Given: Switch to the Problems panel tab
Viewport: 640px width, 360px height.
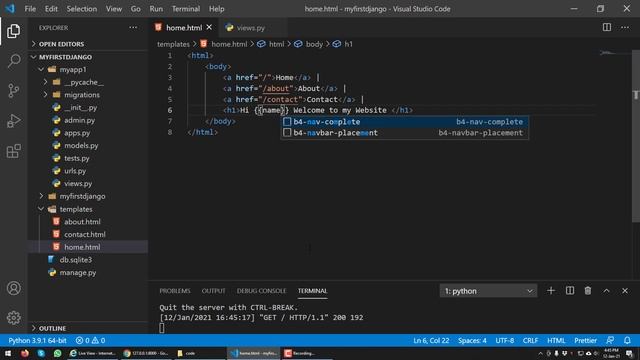Looking at the screenshot, I should [x=175, y=291].
